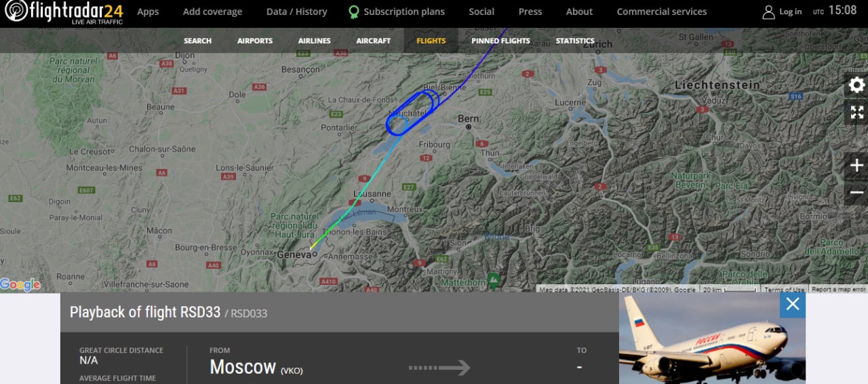The width and height of the screenshot is (868, 384).
Task: Click Report a map error link
Action: pyautogui.click(x=839, y=290)
